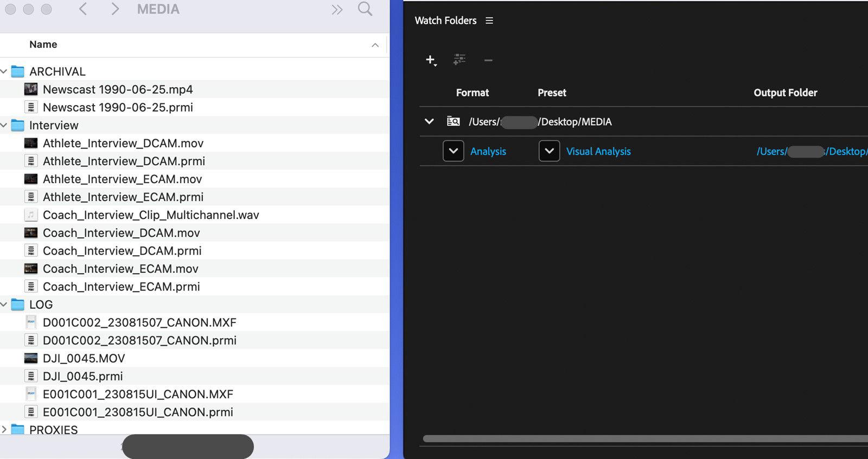Screen dimensions: 868x459
Task: Click the Coach_Interview_Clip_Multichannel.wav audio icon
Action: pos(31,215)
